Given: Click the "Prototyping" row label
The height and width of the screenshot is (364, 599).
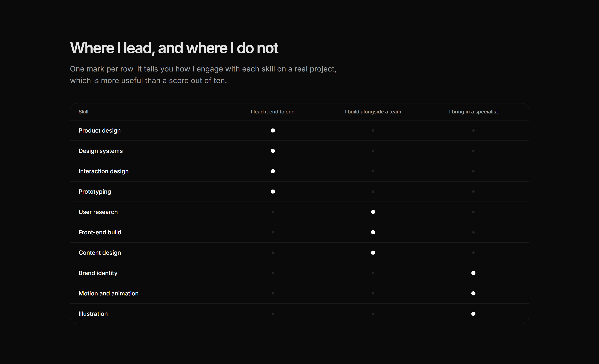Looking at the screenshot, I should [95, 192].
